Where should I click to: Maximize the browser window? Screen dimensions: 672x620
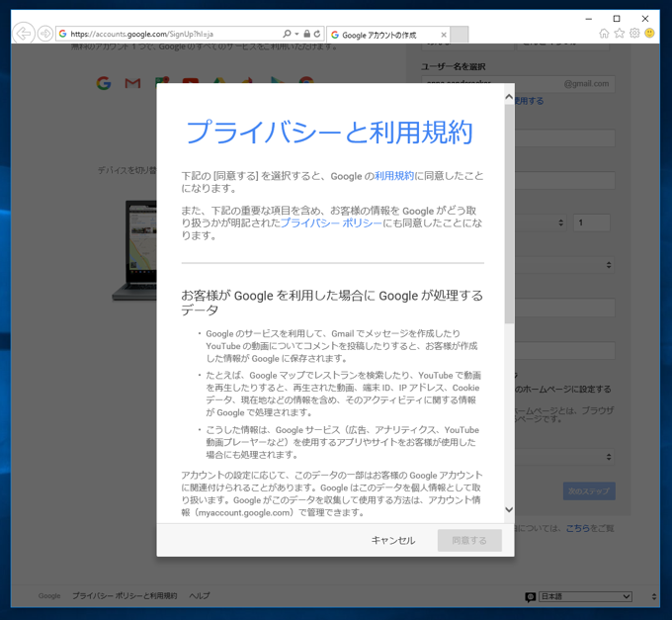click(617, 19)
